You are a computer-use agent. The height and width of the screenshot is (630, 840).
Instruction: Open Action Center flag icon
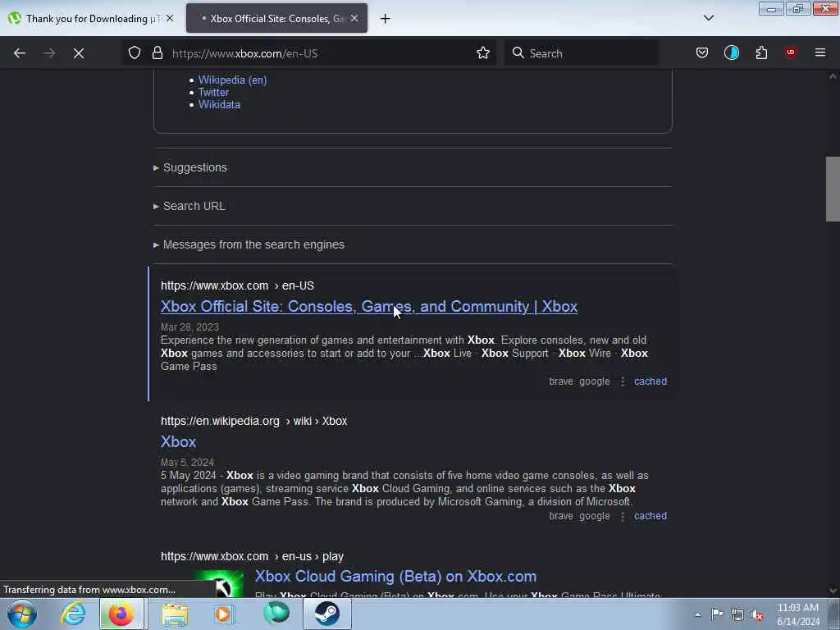pos(717,614)
